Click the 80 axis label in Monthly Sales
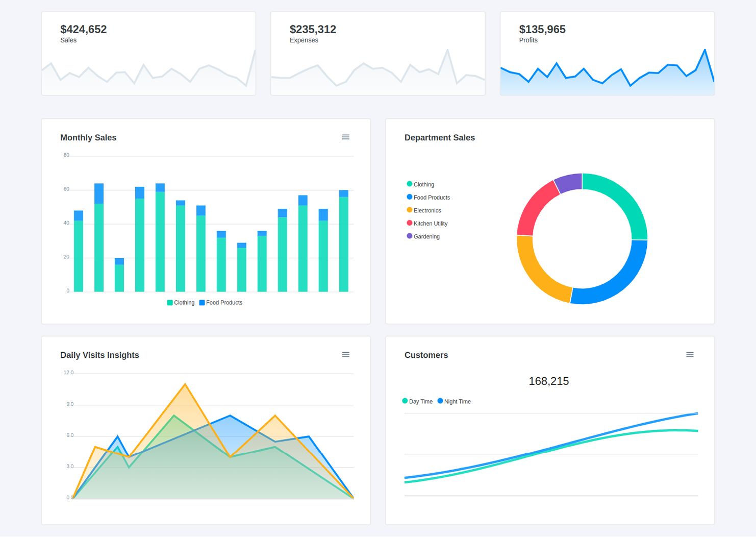 click(66, 155)
